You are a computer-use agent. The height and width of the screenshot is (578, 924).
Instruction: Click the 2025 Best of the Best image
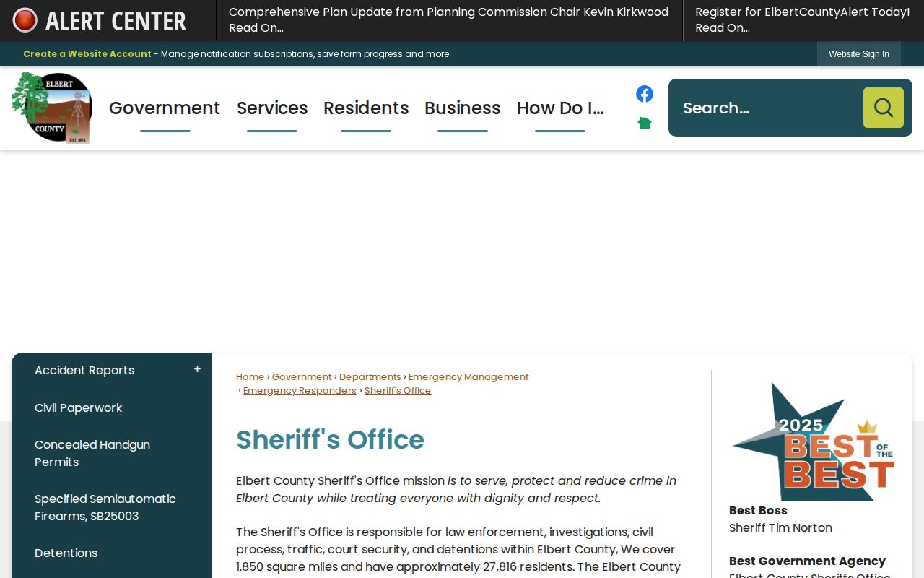(814, 441)
